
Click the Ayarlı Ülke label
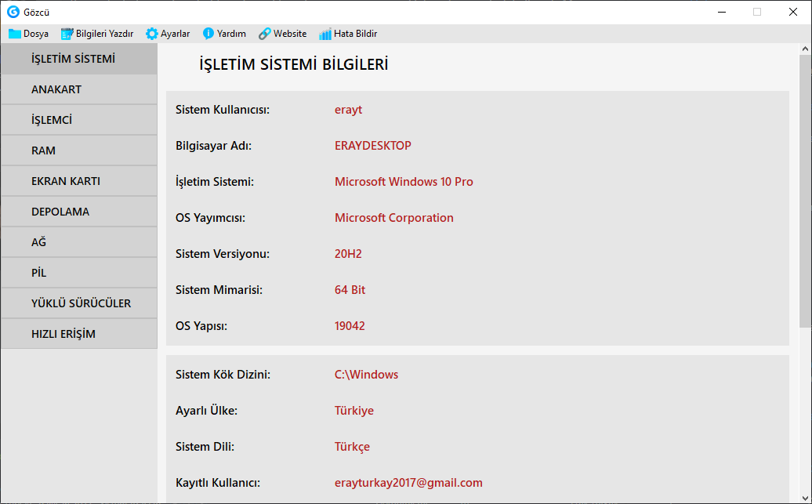click(x=207, y=410)
